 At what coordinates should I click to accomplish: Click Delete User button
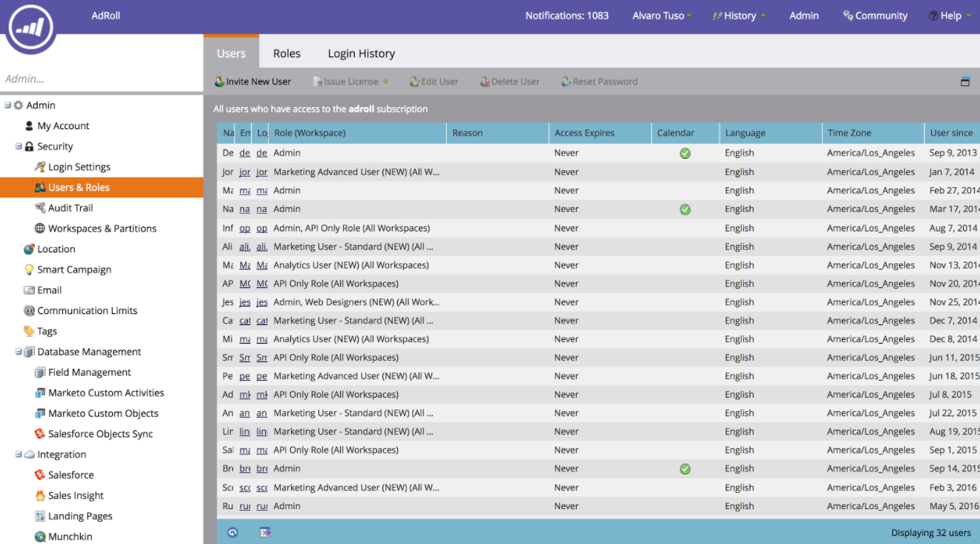click(x=509, y=82)
